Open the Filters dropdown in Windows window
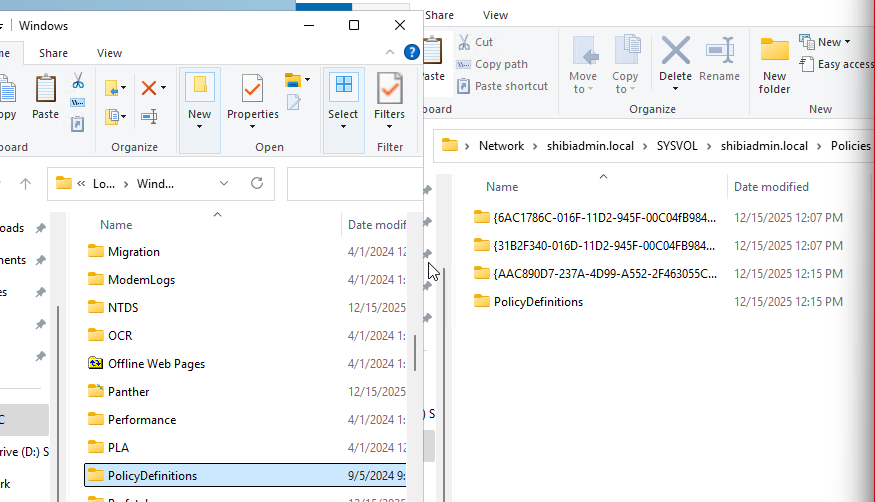 (389, 102)
